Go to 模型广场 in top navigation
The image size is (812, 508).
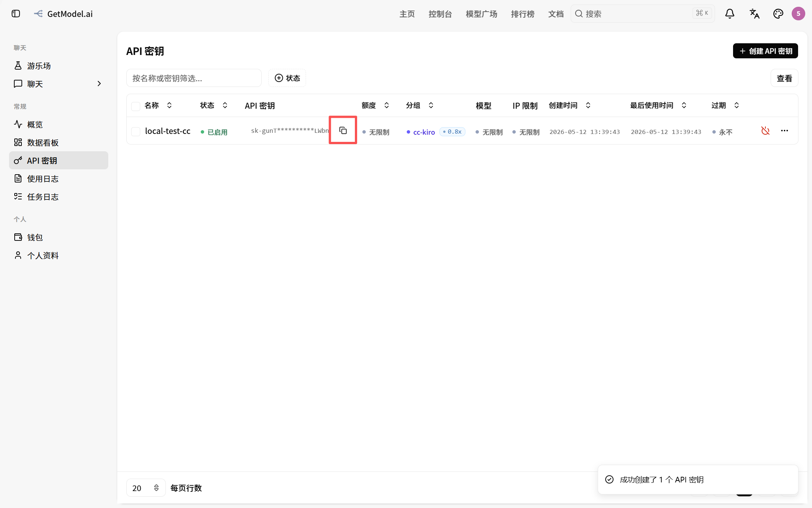[x=482, y=14]
